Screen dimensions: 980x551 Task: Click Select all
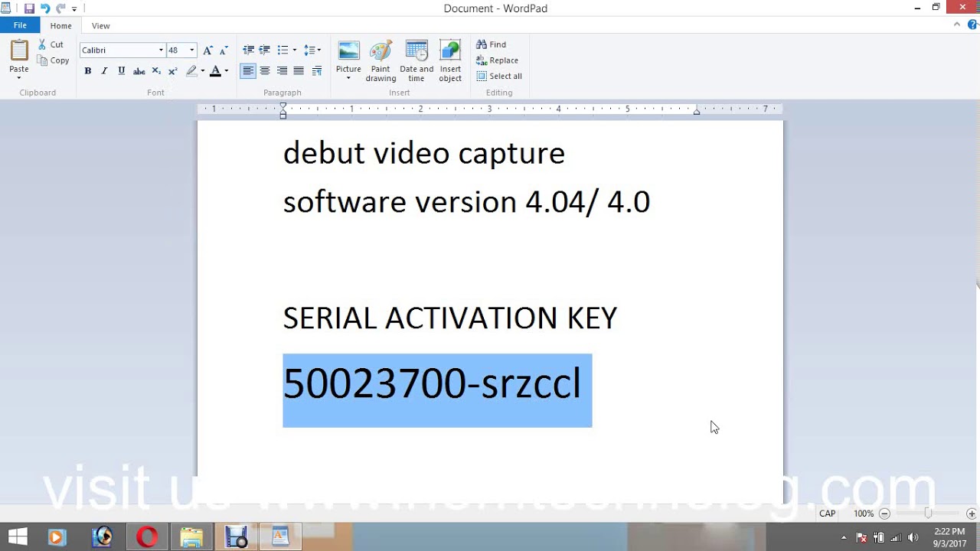coord(499,76)
